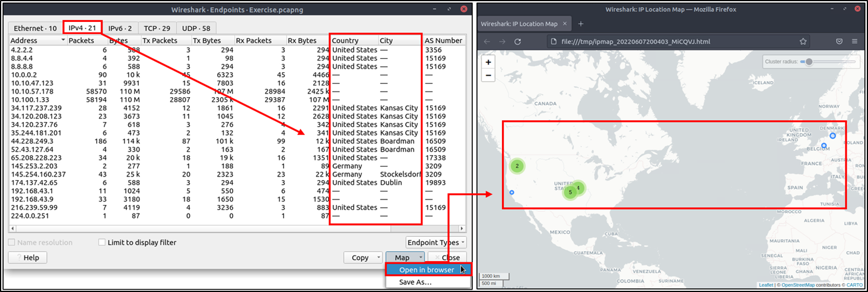Select Save As… from the Map menu
Image resolution: width=868 pixels, height=292 pixels.
[x=415, y=282]
